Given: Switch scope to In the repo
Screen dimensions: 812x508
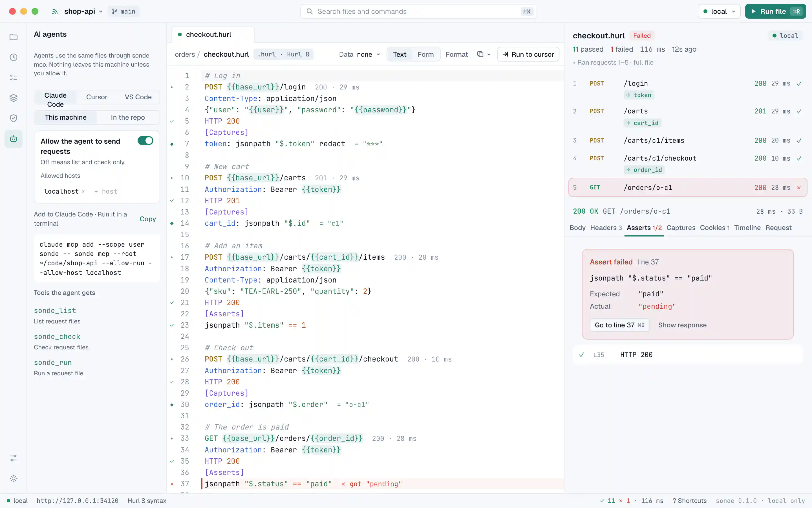Looking at the screenshot, I should pyautogui.click(x=128, y=117).
